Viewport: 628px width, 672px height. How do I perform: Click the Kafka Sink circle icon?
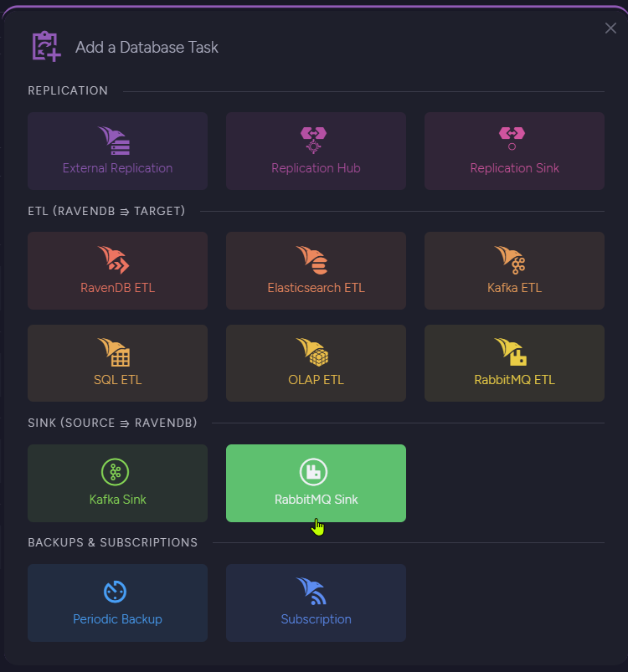tap(115, 472)
